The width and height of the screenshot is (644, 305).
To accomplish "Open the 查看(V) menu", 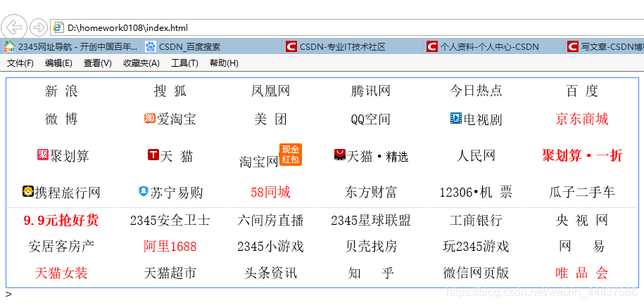I will pyautogui.click(x=97, y=63).
